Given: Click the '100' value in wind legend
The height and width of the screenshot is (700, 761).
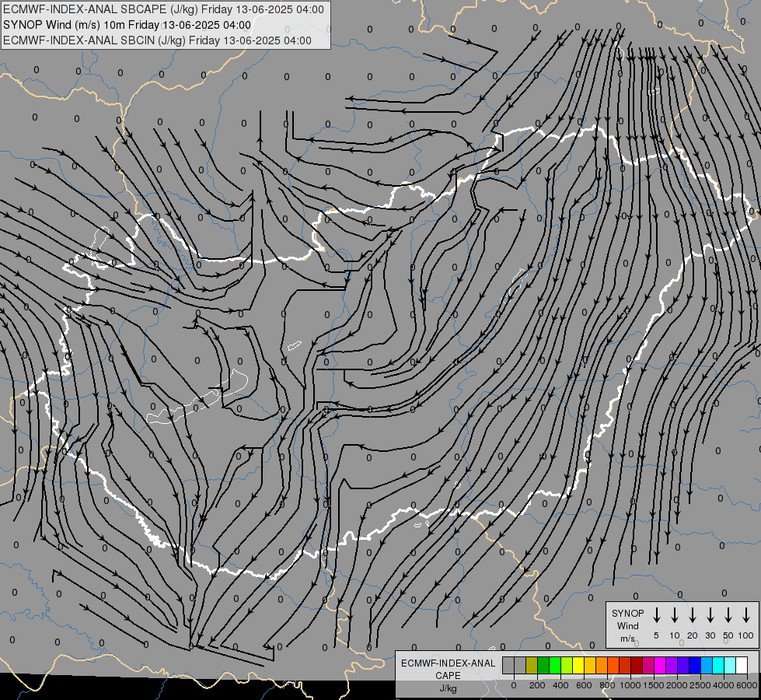Looking at the screenshot, I should point(746,635).
